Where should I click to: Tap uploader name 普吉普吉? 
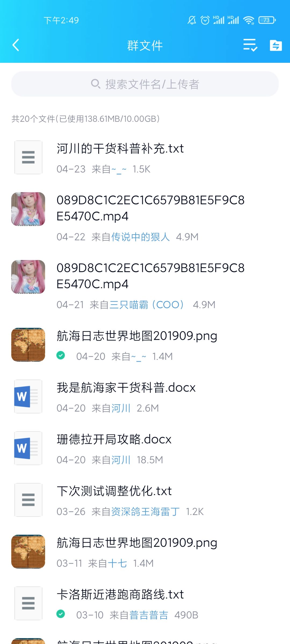click(149, 615)
